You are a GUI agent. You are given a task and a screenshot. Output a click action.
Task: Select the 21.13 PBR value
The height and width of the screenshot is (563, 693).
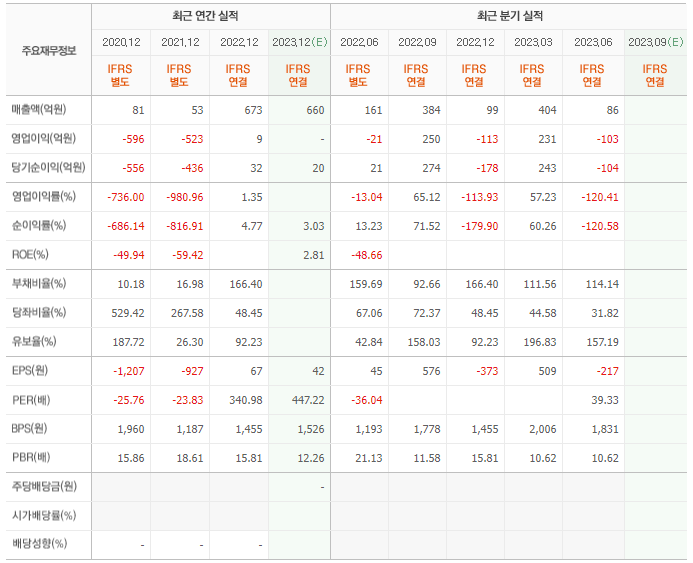(369, 458)
